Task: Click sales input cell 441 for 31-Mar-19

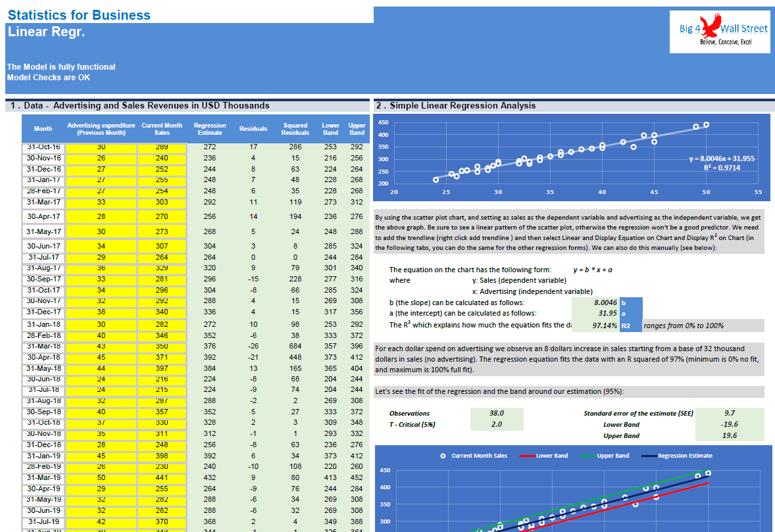Action: point(162,477)
